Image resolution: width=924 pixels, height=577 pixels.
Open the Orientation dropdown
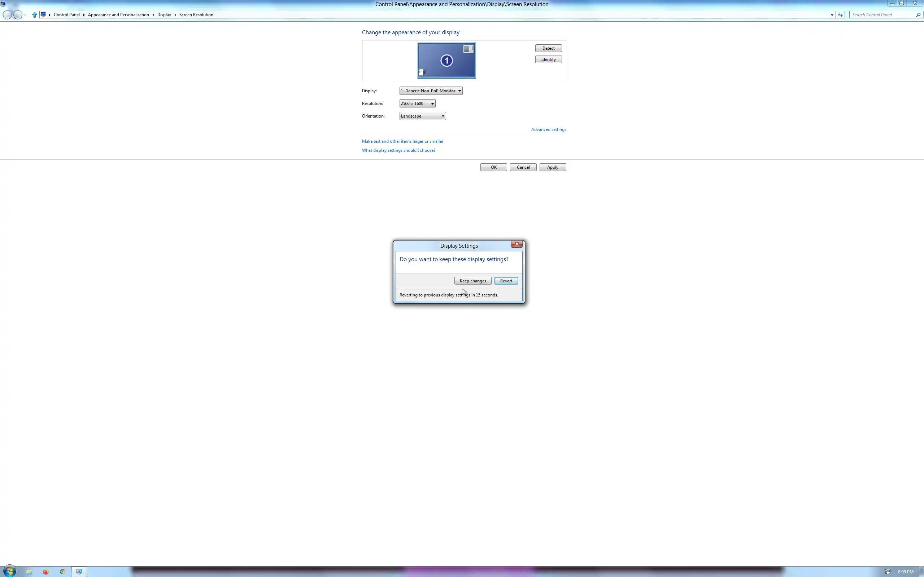point(422,116)
